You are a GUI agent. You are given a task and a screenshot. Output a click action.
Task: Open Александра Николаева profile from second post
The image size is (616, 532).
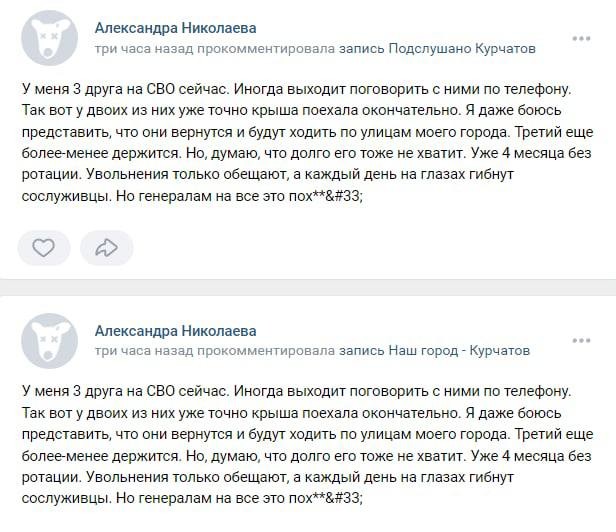176,331
